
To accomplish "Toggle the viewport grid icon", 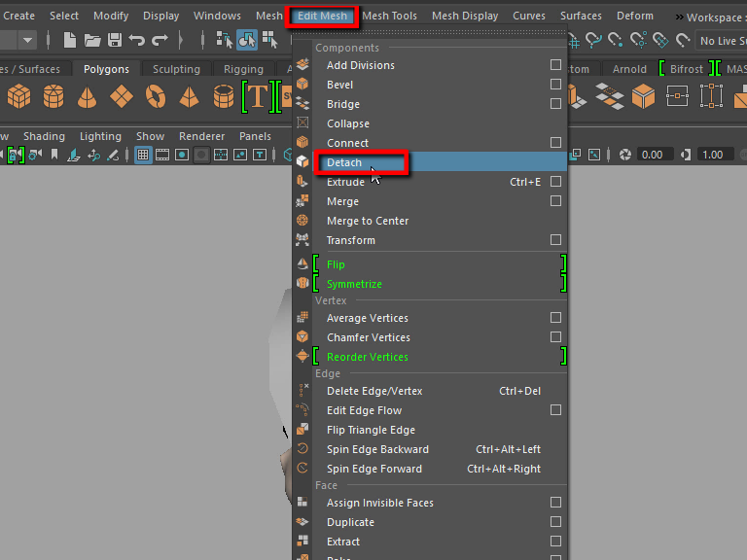I will point(143,155).
